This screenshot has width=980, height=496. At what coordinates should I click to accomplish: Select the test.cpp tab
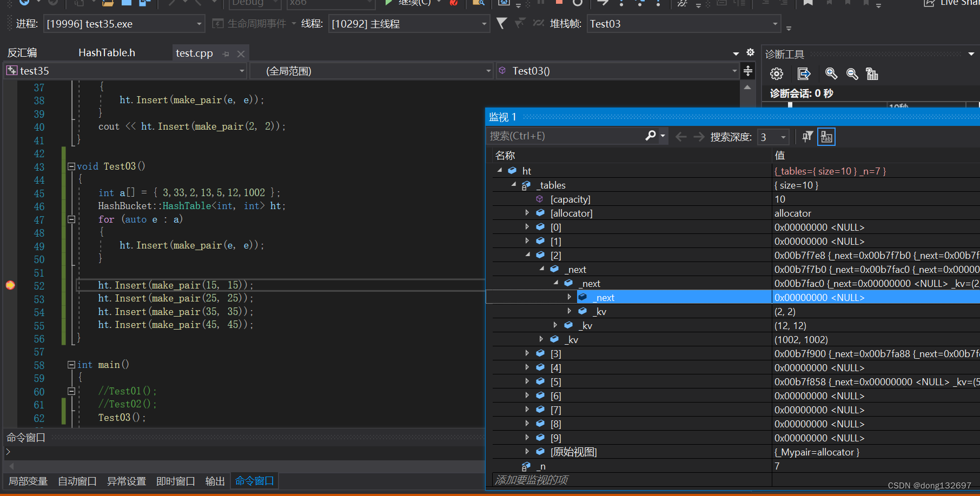[x=194, y=53]
